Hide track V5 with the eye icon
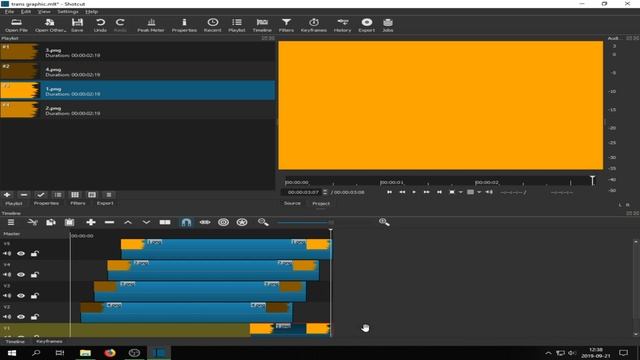640x360 pixels. (21, 253)
